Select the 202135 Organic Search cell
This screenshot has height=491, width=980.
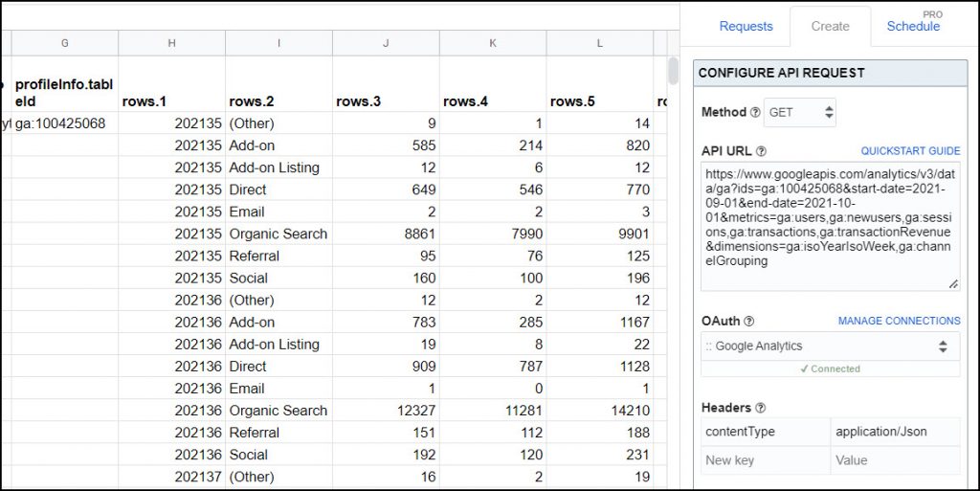tap(278, 234)
